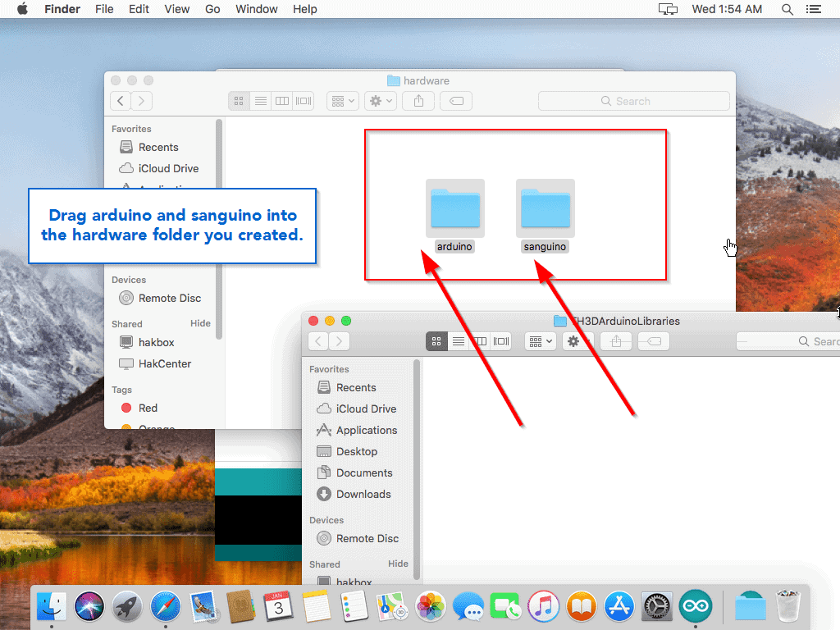Open the Finder menu
Screen dimensions: 840x630
point(62,9)
